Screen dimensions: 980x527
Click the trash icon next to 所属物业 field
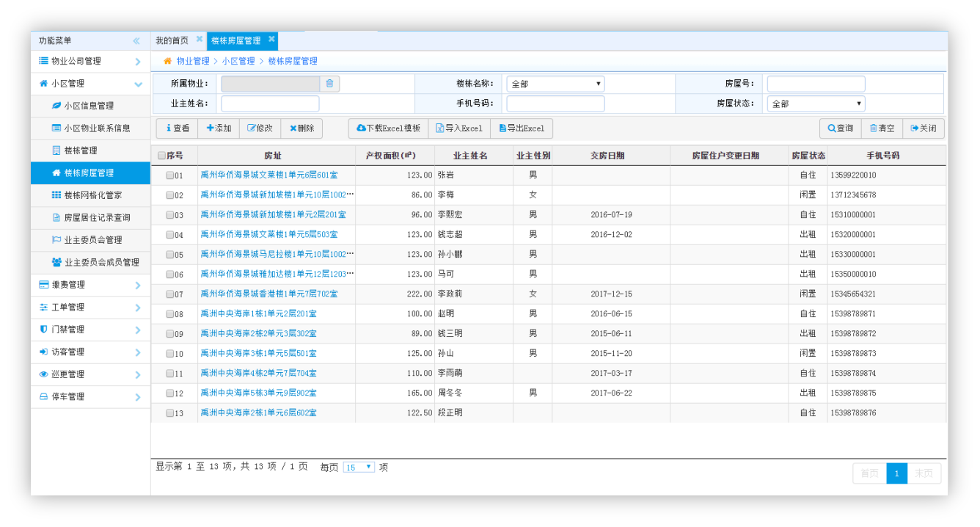329,84
